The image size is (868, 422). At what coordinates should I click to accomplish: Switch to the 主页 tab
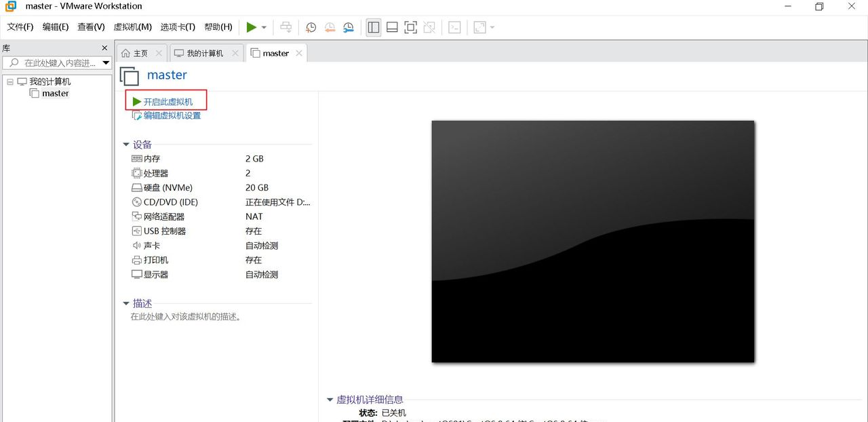click(x=140, y=52)
